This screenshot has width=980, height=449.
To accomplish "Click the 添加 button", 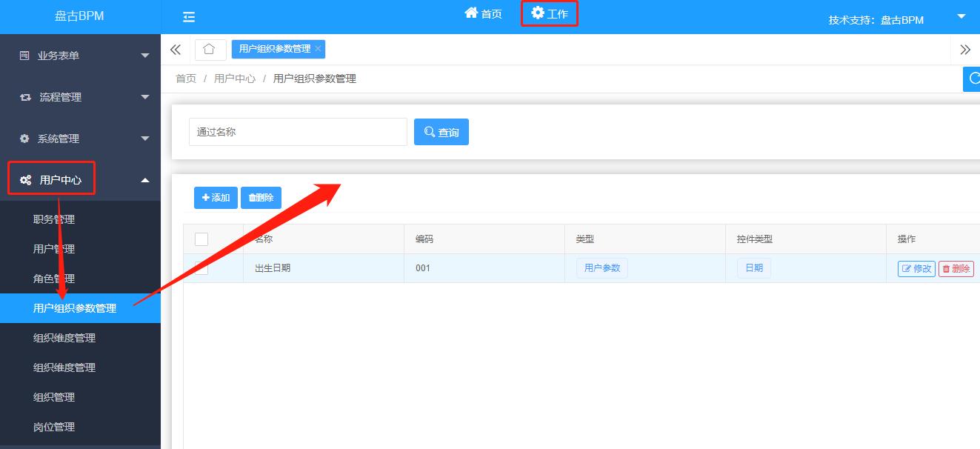I will point(216,198).
